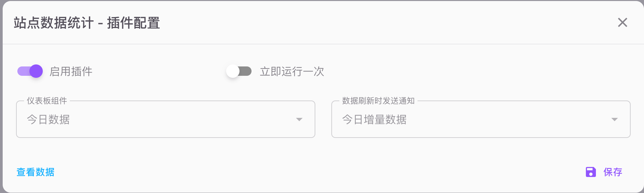Select the 今日增量数据 value text
The width and height of the screenshot is (644, 193).
[x=374, y=120]
